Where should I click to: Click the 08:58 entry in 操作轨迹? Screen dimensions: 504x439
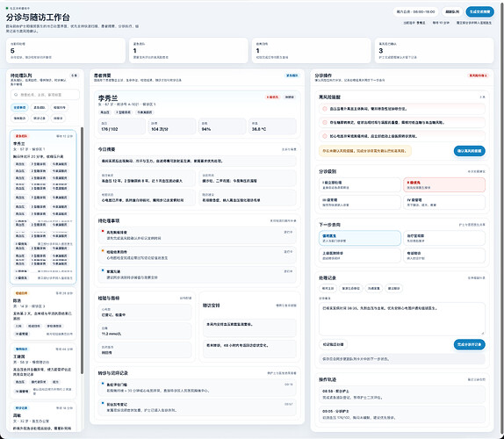(402, 394)
